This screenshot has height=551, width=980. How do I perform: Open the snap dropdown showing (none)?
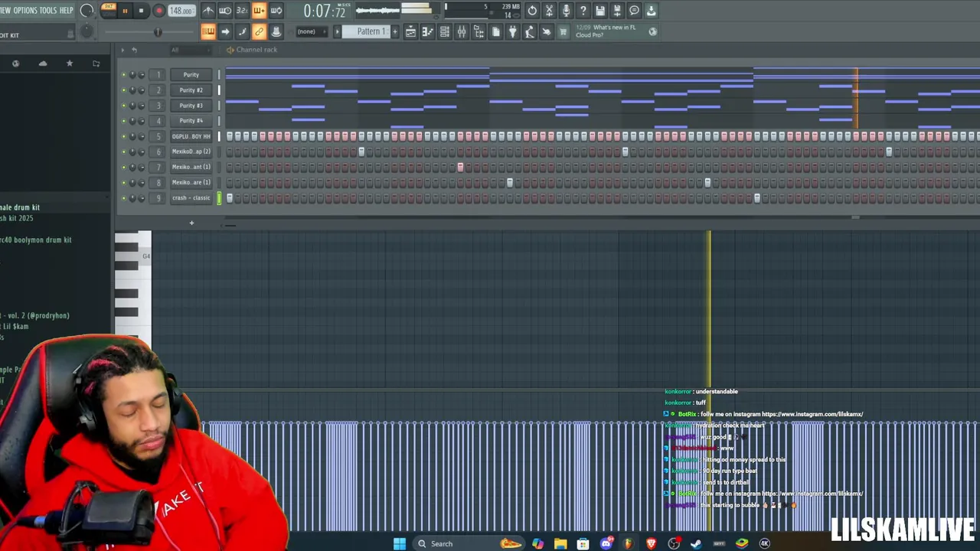pos(313,31)
